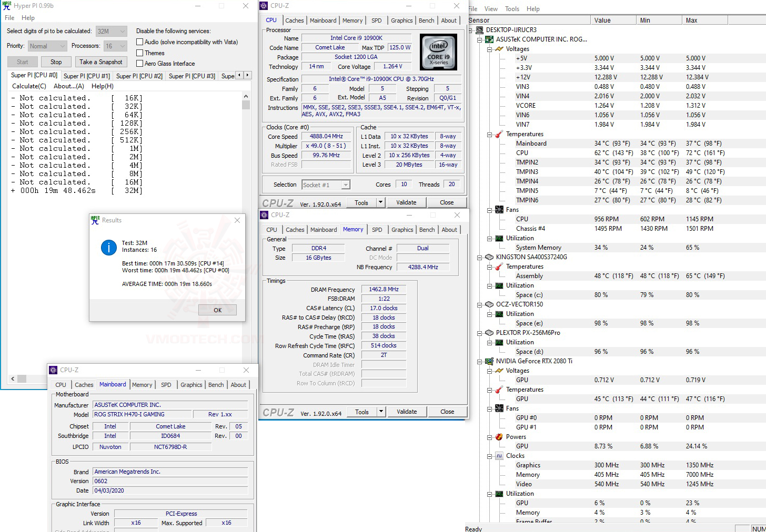The height and width of the screenshot is (532, 766).
Task: Click the Fans icon in the sensor tree
Action: click(x=499, y=209)
